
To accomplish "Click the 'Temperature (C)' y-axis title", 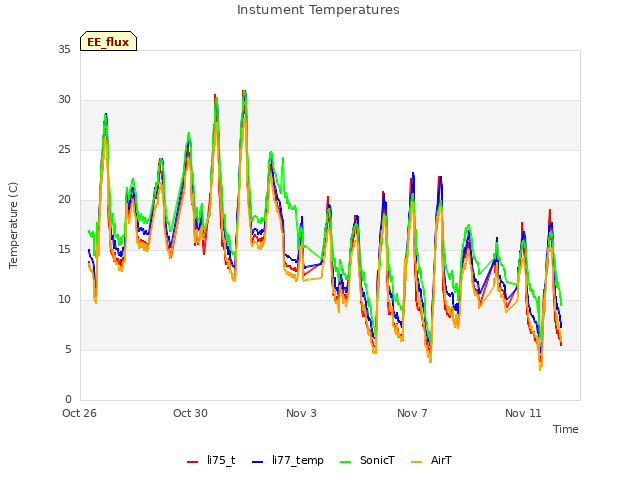I will tap(13, 225).
